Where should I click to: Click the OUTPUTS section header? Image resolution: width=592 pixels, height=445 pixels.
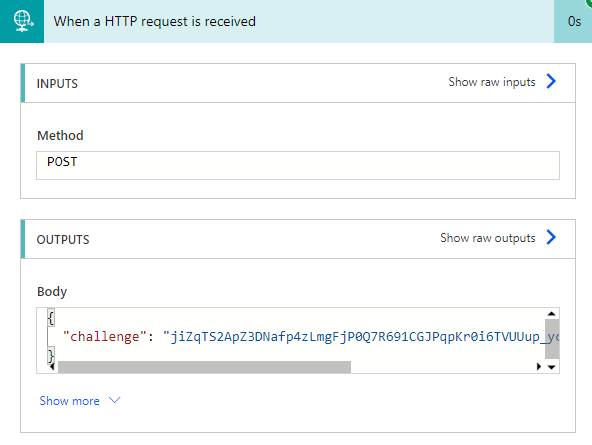[x=298, y=239]
